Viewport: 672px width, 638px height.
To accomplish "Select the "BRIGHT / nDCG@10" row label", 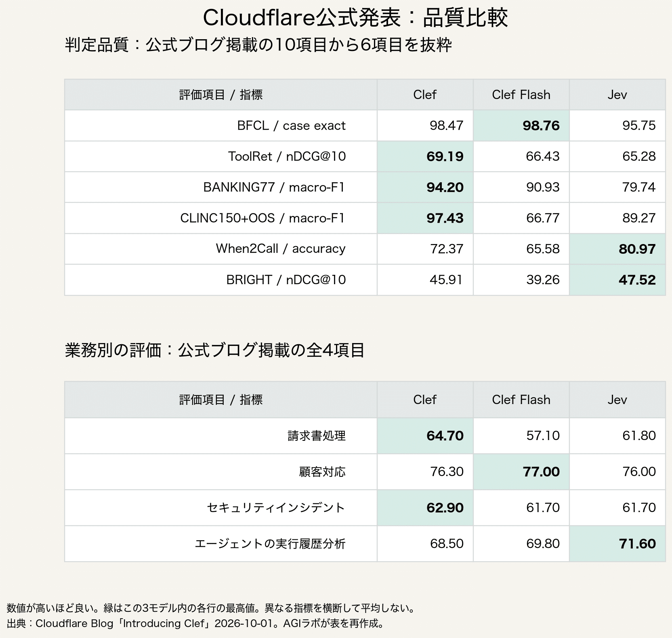I will pos(286,280).
